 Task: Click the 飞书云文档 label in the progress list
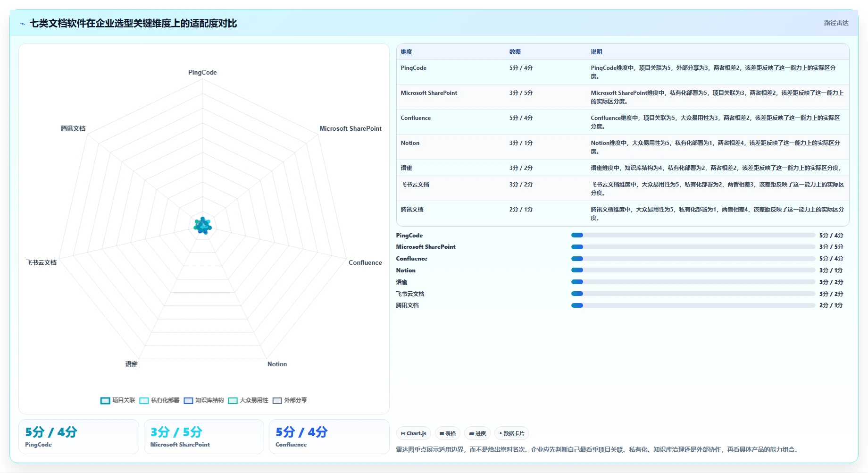click(x=410, y=294)
